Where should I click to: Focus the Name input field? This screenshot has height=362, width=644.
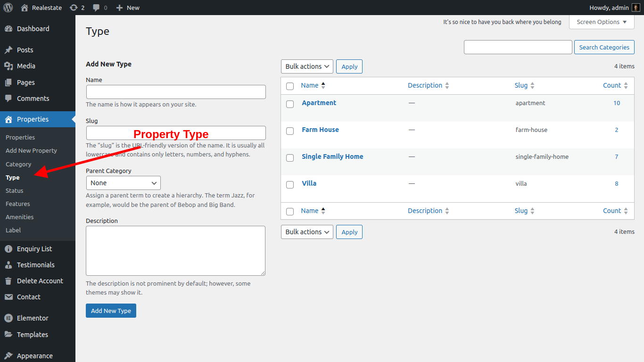[x=176, y=92]
